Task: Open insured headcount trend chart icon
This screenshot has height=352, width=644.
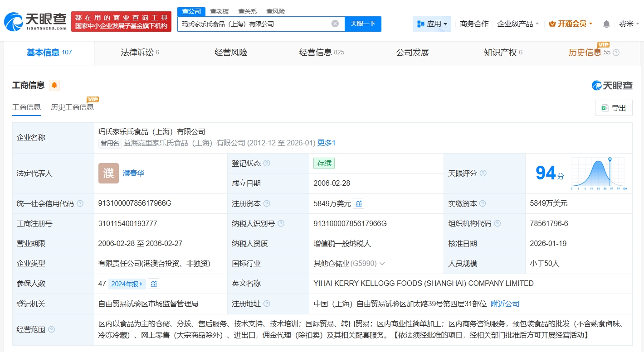Action: 154,284
